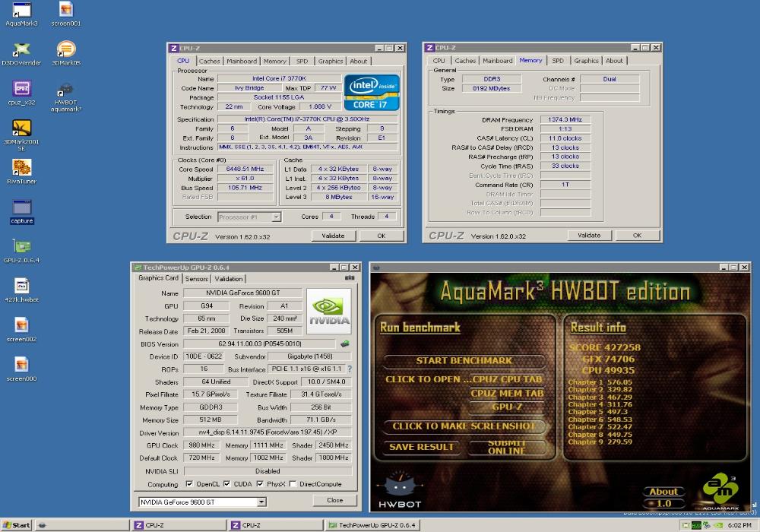This screenshot has width=760, height=532.
Task: Click the Close button in GPU-Z
Action: coord(335,500)
